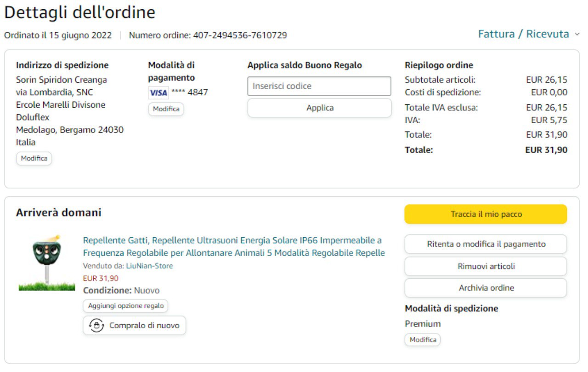This screenshot has height=372, width=588.
Task: Click the Rimuovi articoli button
Action: [x=486, y=266]
